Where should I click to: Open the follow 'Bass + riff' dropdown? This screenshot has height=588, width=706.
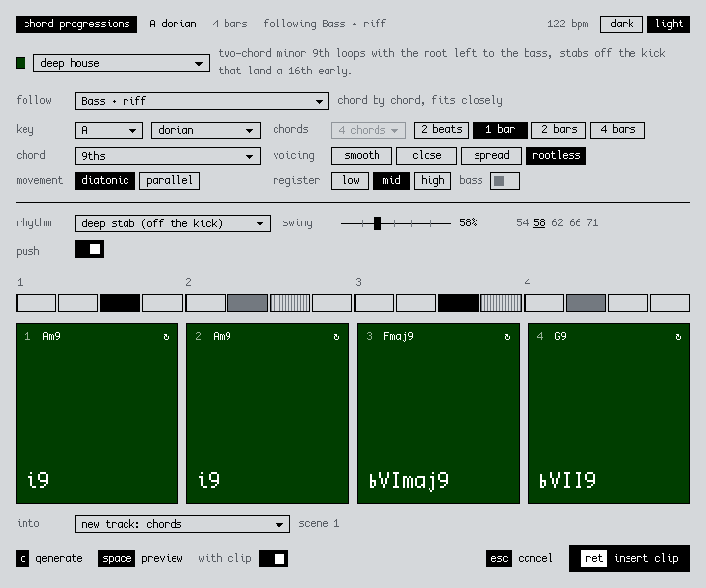coord(202,101)
